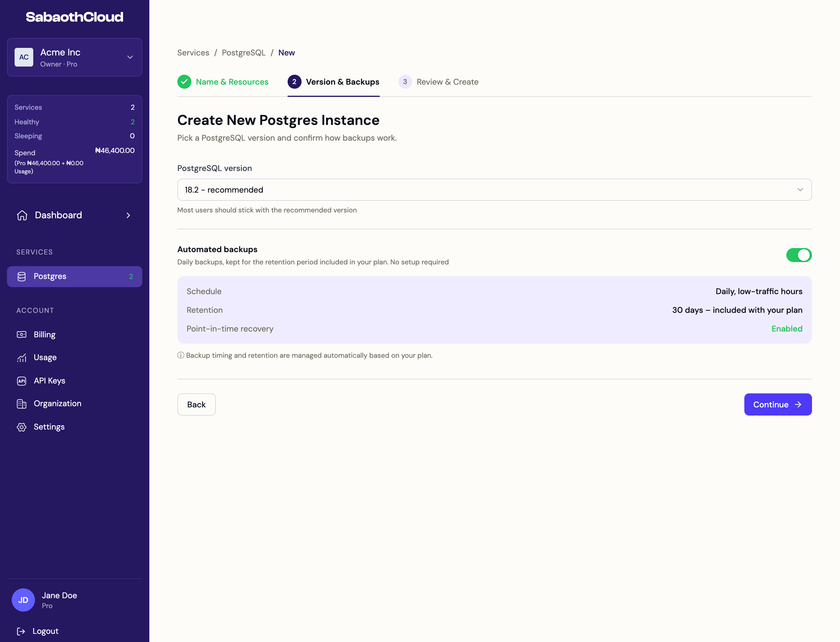
Task: Click the green checkmark step icon
Action: [184, 82]
